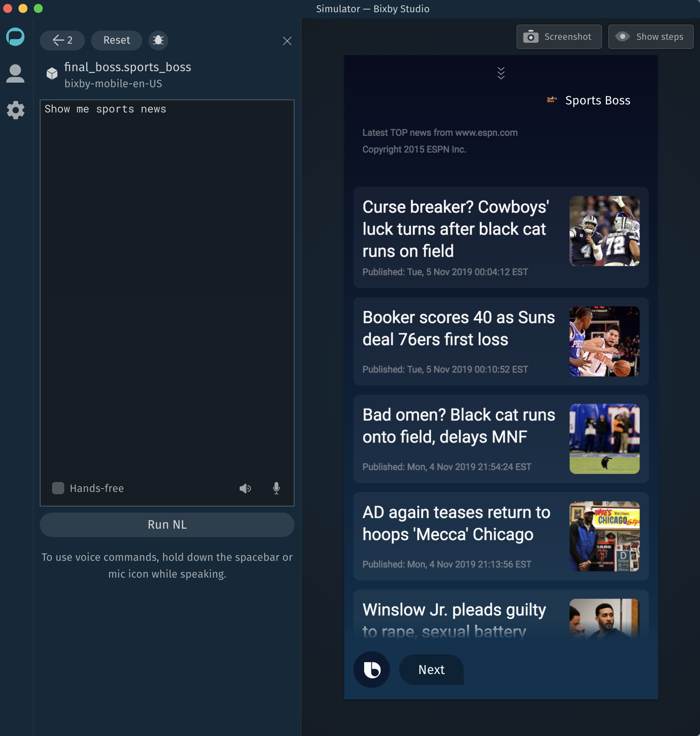Image resolution: width=700 pixels, height=736 pixels.
Task: Click the bixby-mobile-en-US target label
Action: (x=113, y=84)
